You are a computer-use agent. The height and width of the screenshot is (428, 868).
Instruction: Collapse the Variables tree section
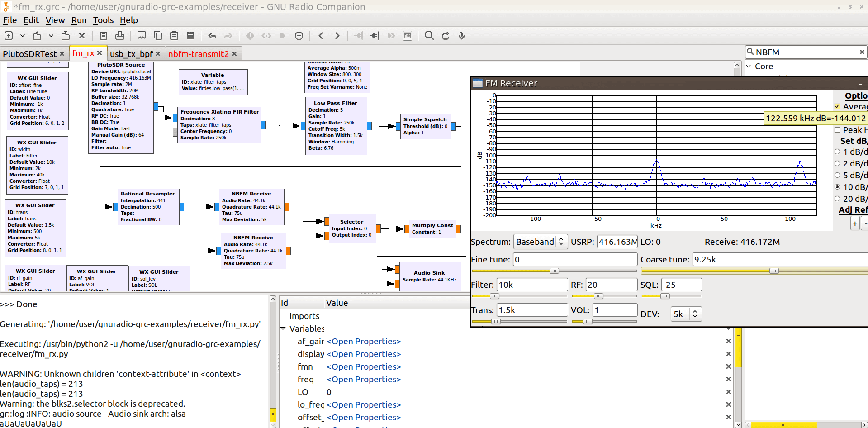[x=284, y=328]
